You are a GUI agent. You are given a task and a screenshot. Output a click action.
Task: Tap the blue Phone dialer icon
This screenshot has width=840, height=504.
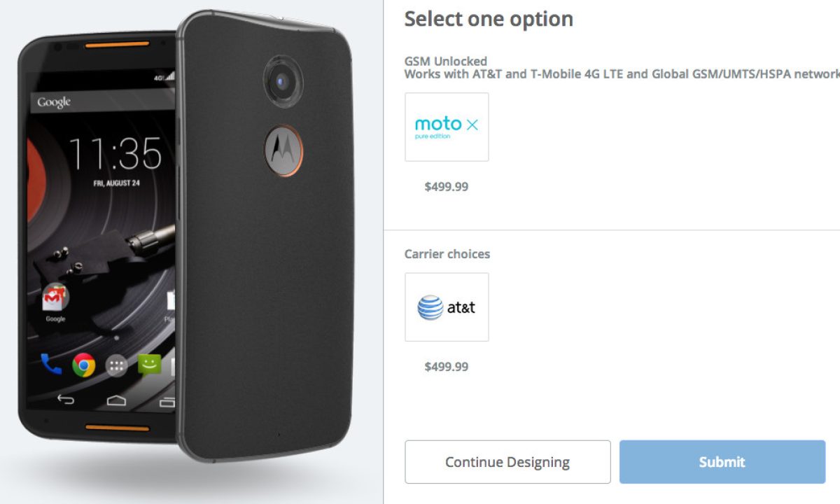[50, 363]
